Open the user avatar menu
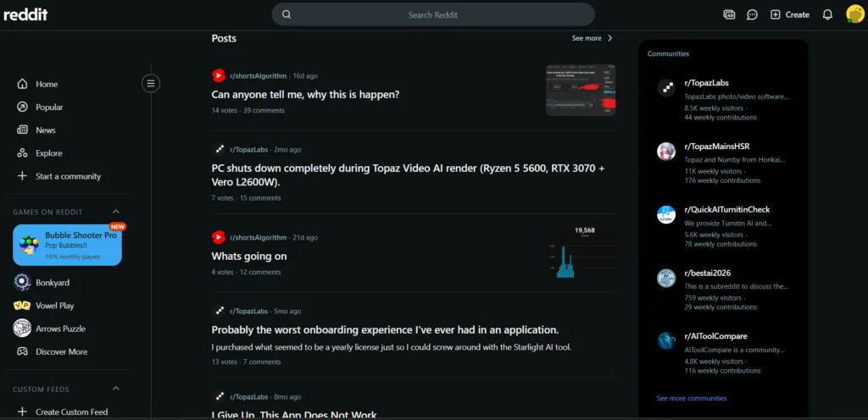 [x=854, y=14]
